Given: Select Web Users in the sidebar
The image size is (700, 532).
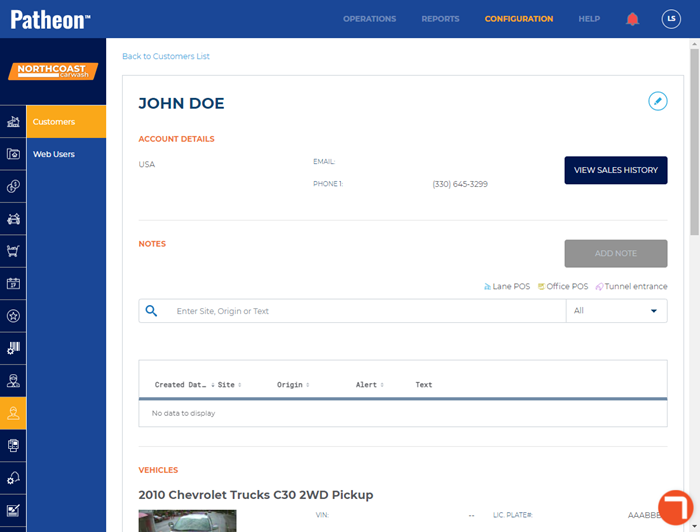Looking at the screenshot, I should tap(54, 154).
